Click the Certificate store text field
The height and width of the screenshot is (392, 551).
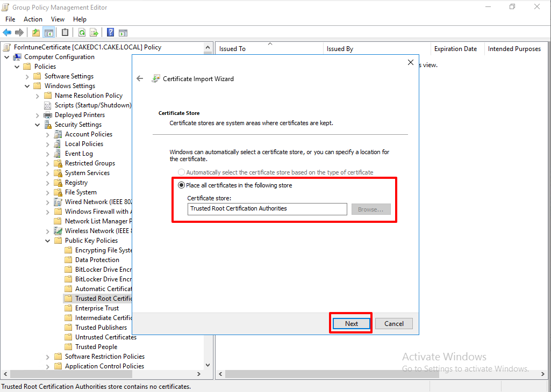pyautogui.click(x=267, y=209)
